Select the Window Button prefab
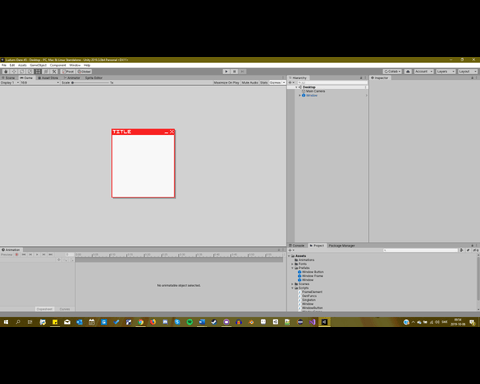 click(311, 272)
